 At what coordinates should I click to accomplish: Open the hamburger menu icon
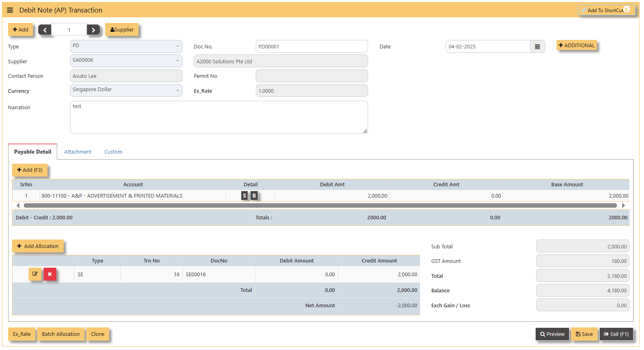(10, 10)
